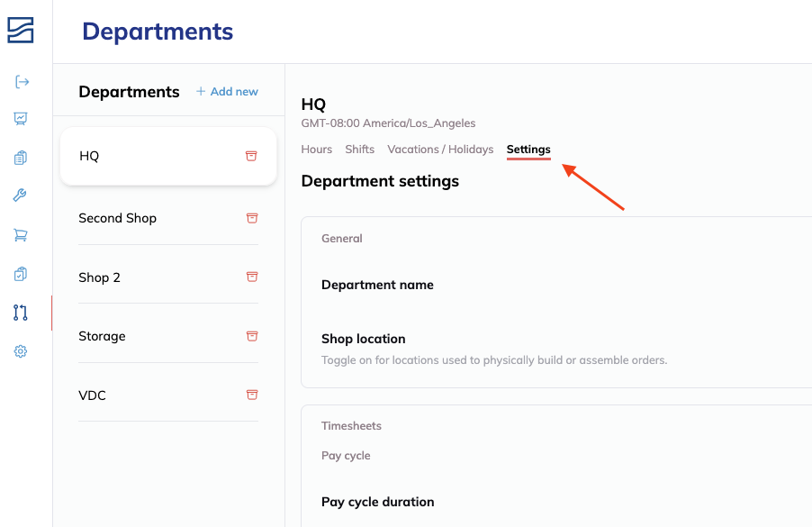The height and width of the screenshot is (527, 812).
Task: Click the logout arrow sidebar icon
Action: [x=22, y=82]
